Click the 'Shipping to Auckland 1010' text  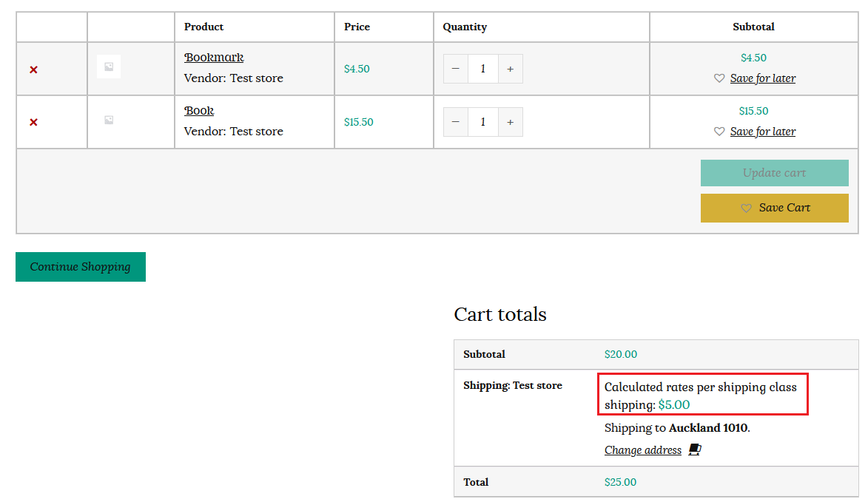click(677, 428)
